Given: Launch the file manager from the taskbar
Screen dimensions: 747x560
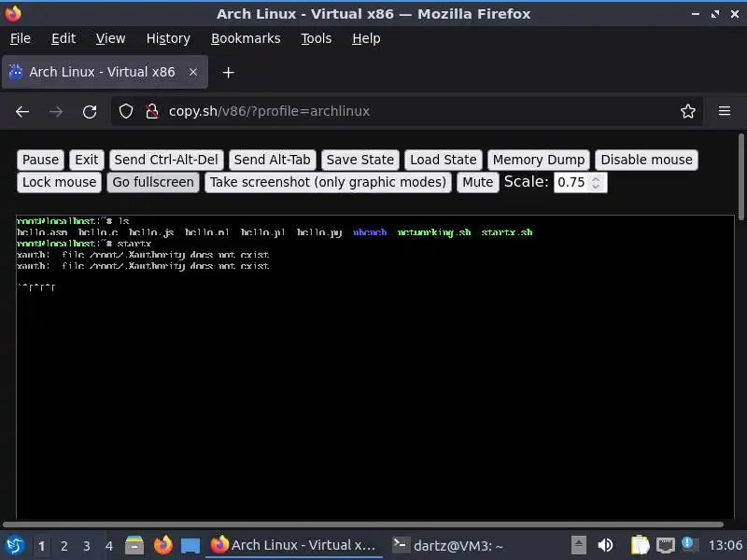Looking at the screenshot, I should click(134, 545).
